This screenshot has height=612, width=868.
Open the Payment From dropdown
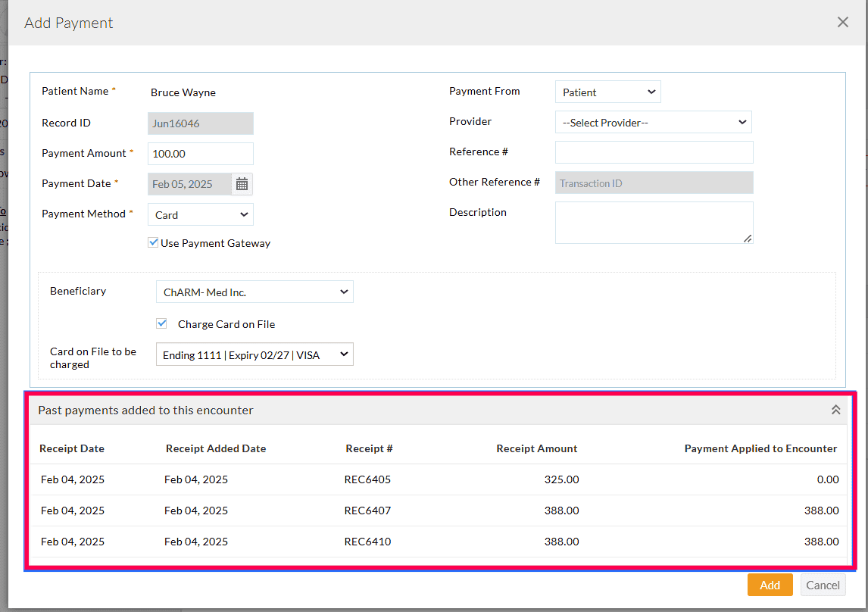(607, 91)
